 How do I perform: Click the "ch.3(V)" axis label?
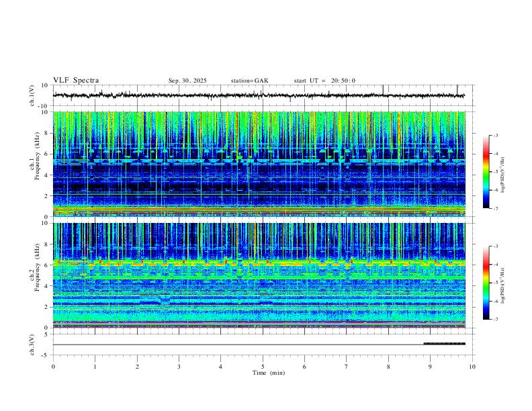coord(32,345)
